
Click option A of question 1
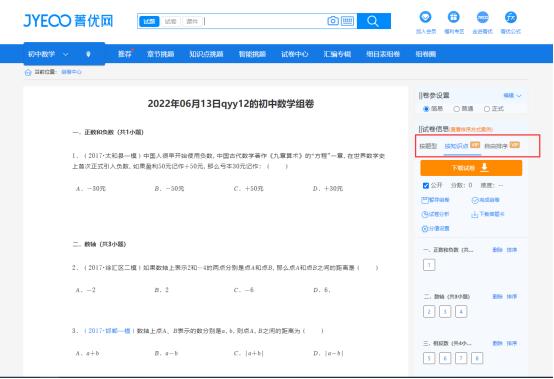click(x=91, y=189)
